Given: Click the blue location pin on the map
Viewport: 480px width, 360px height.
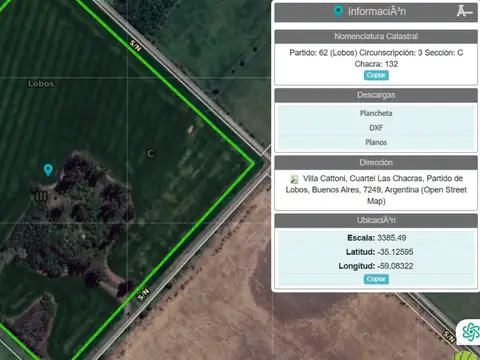Looking at the screenshot, I should coord(48,170).
